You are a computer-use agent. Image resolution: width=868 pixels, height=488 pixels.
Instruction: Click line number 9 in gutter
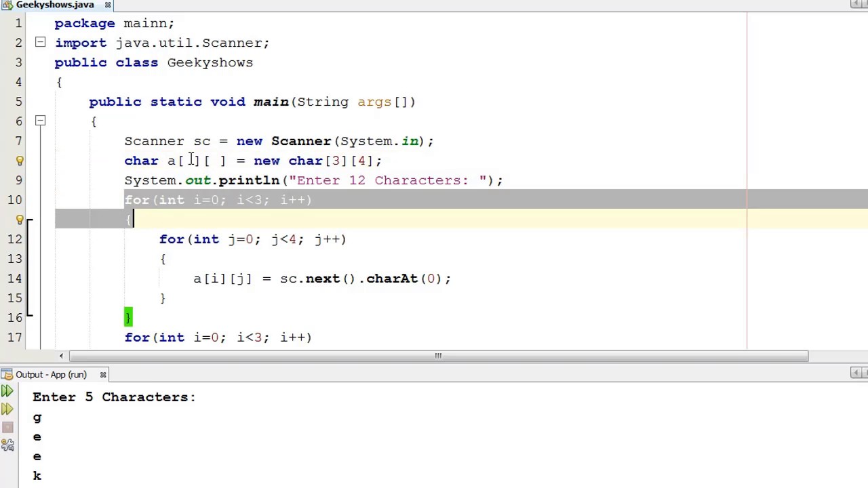coord(18,180)
